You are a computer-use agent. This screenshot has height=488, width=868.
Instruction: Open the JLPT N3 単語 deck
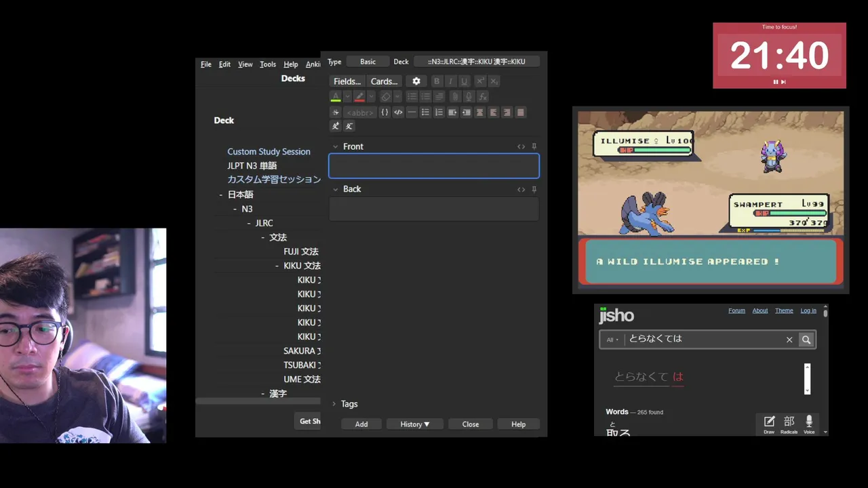pos(252,165)
